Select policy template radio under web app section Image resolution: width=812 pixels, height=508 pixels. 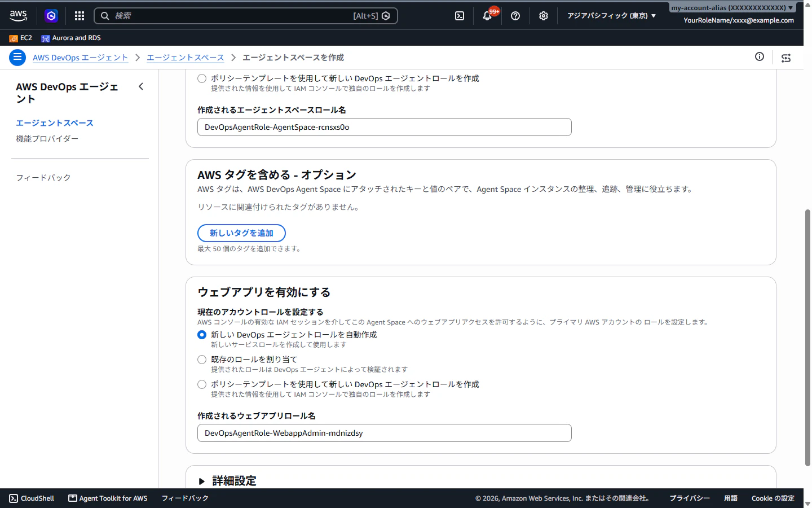(202, 384)
